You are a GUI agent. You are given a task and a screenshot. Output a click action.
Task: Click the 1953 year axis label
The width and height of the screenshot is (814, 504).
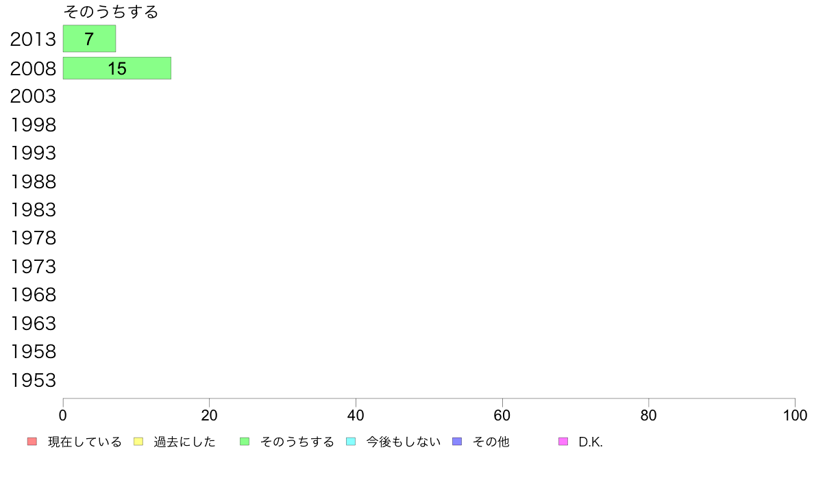(x=33, y=381)
